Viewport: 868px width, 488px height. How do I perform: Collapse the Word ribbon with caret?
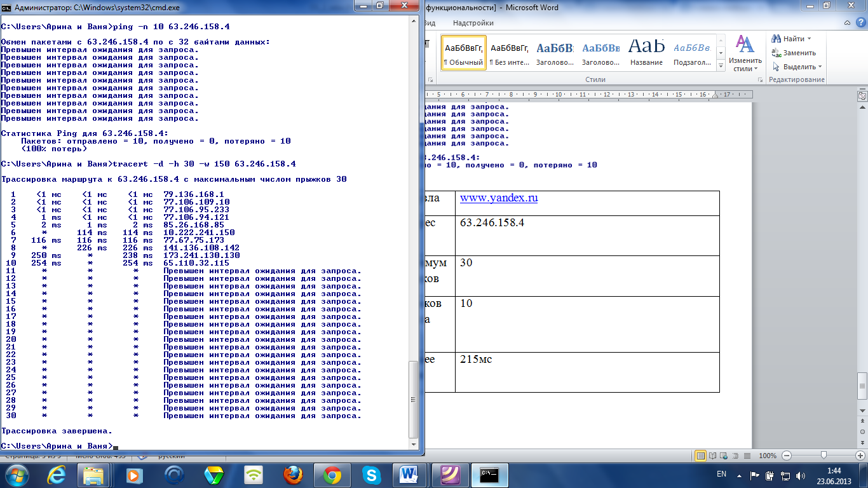click(847, 23)
